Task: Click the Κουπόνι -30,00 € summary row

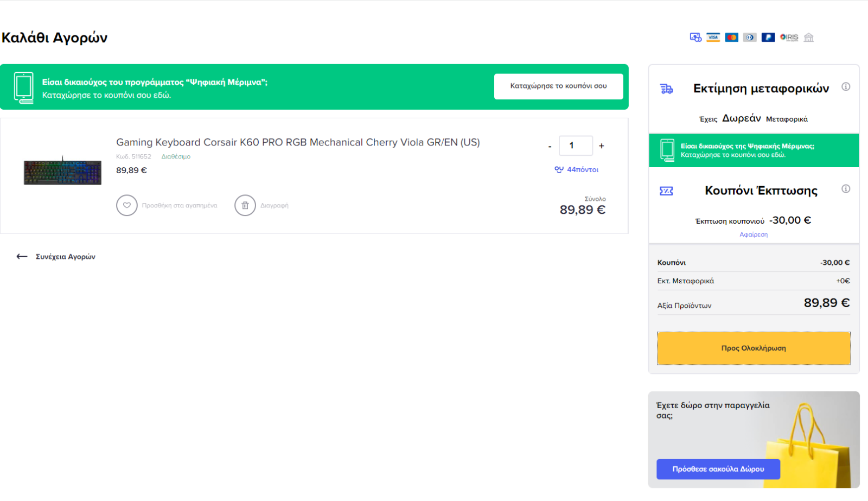Action: [754, 263]
